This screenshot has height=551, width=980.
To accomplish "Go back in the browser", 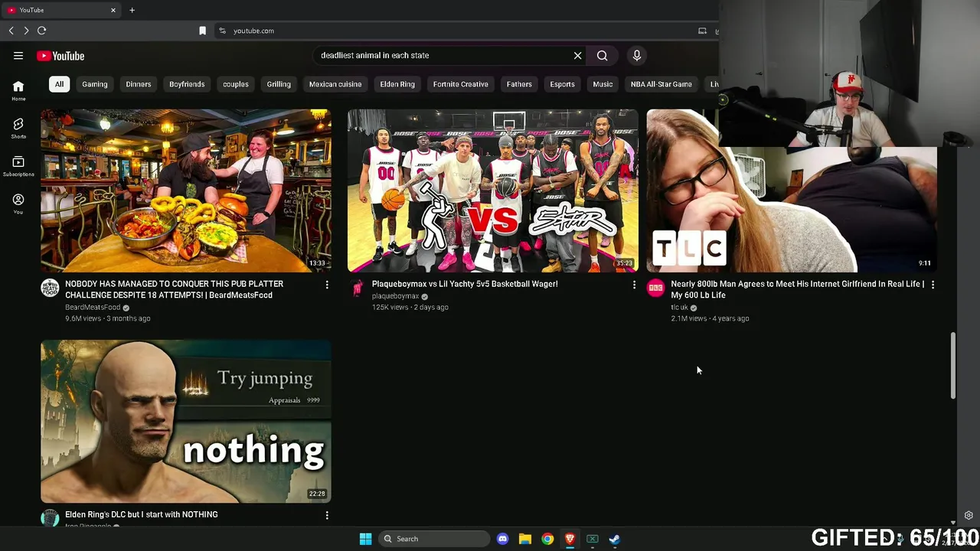I will click(x=11, y=31).
